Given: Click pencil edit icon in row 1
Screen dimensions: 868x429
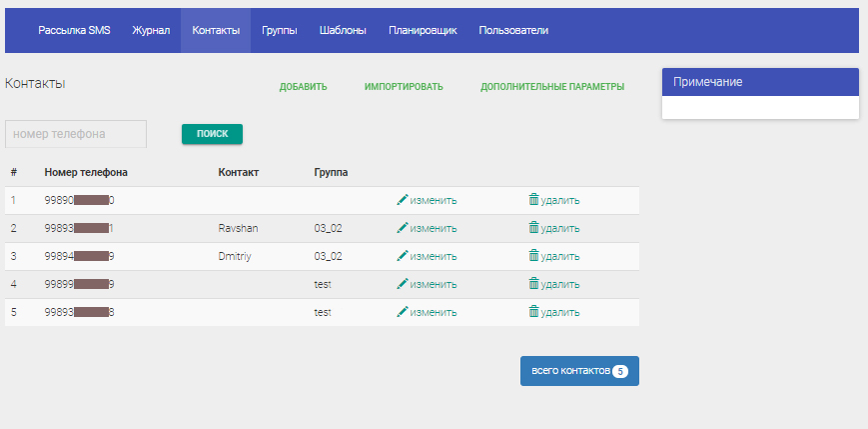Looking at the screenshot, I should click(403, 200).
